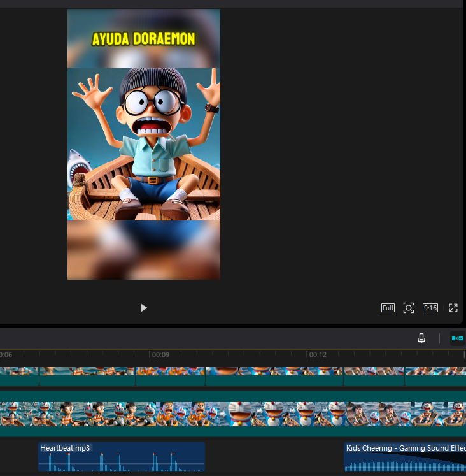466x476 pixels.
Task: Select the overlay clip beneath the 00:12 mark
Action: point(274,376)
